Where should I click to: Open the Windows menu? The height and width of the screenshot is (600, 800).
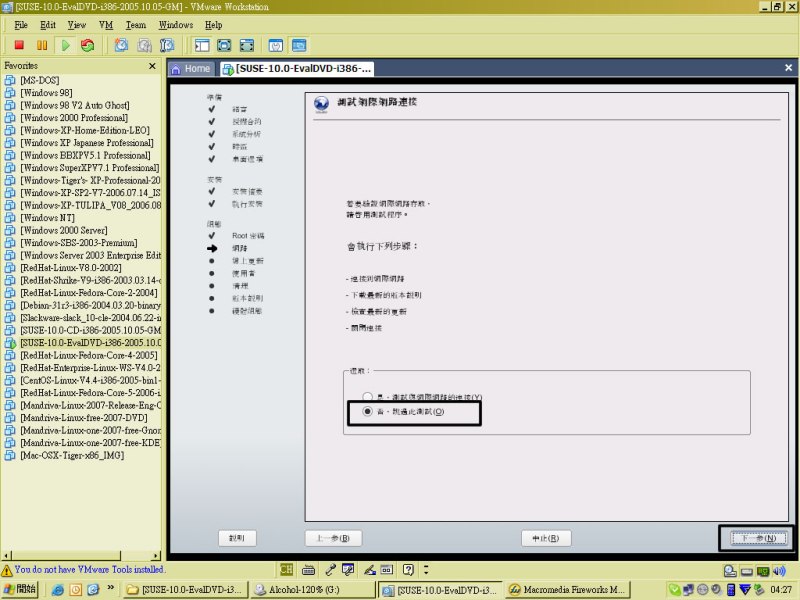click(176, 25)
